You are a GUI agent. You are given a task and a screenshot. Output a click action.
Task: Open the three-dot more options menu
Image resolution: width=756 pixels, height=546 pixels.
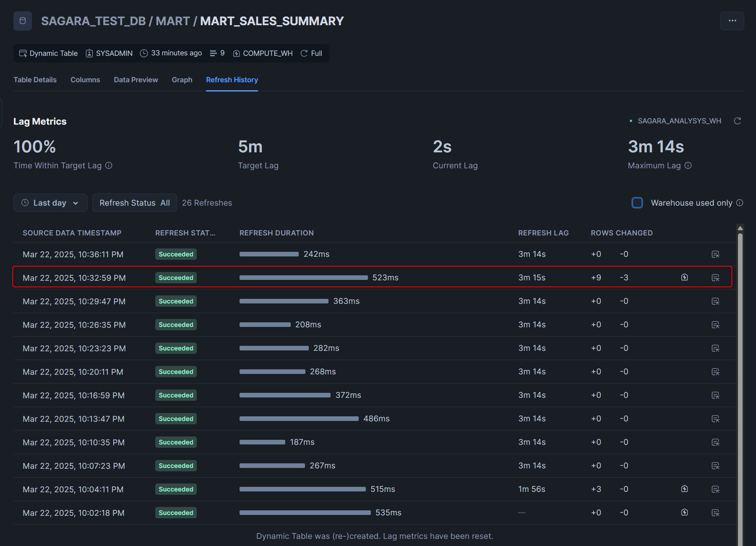click(x=732, y=21)
